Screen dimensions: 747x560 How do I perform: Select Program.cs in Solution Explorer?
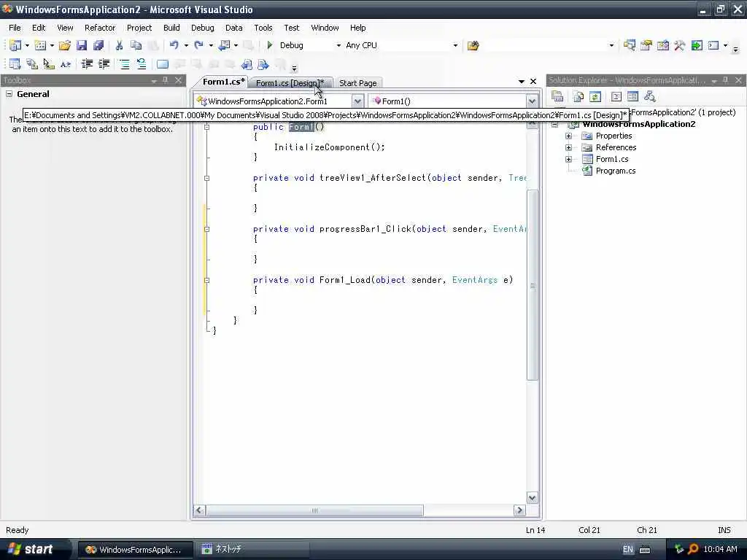pos(616,171)
